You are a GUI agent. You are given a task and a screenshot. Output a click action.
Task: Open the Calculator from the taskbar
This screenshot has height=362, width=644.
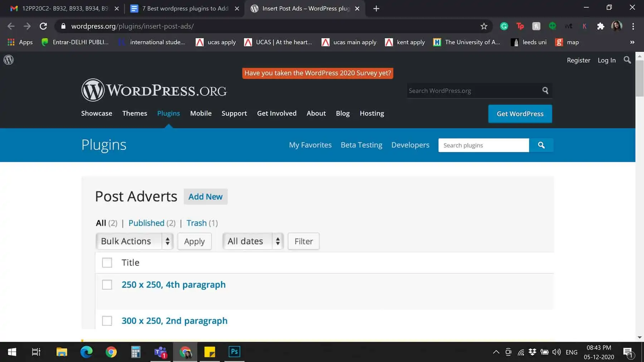point(136,352)
